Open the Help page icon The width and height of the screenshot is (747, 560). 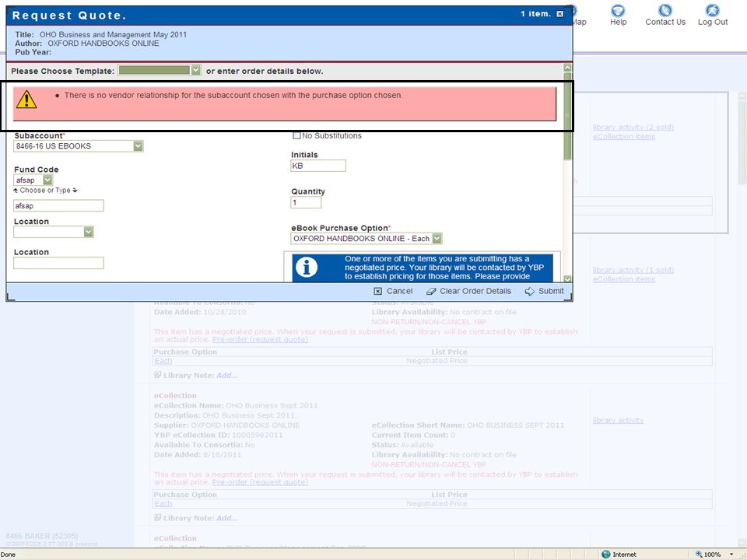(618, 10)
